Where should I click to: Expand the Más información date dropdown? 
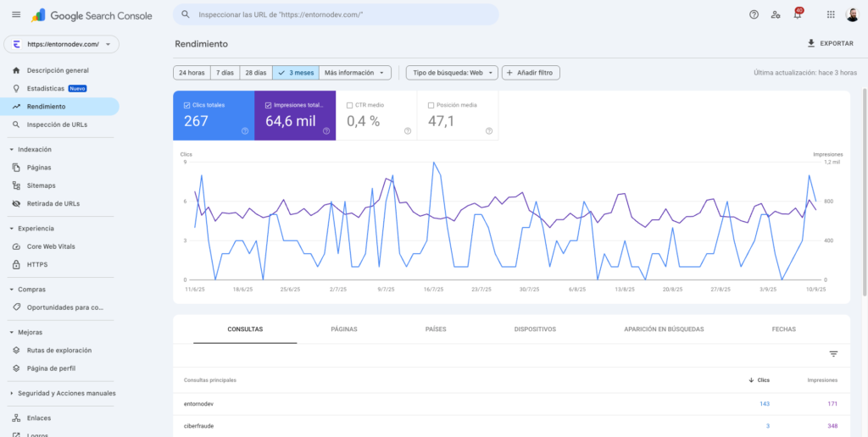pyautogui.click(x=355, y=73)
